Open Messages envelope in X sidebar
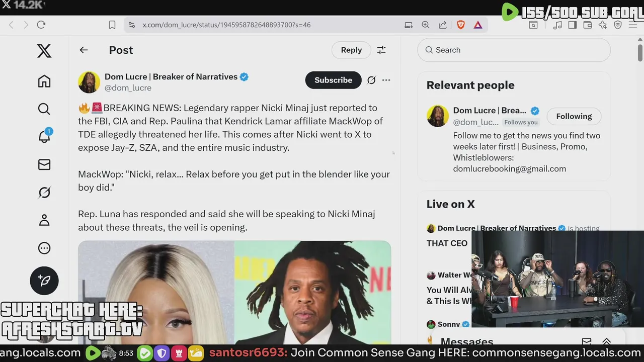 tap(44, 164)
